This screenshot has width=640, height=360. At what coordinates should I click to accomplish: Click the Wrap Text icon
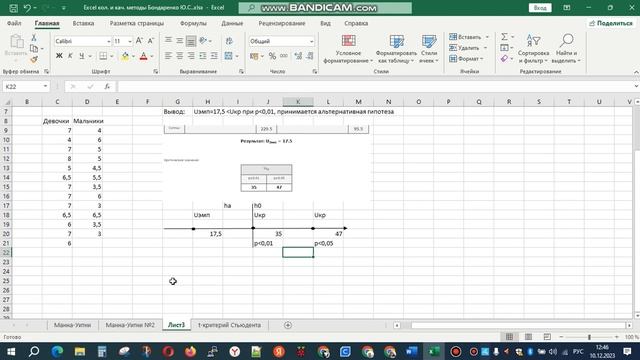click(x=229, y=41)
